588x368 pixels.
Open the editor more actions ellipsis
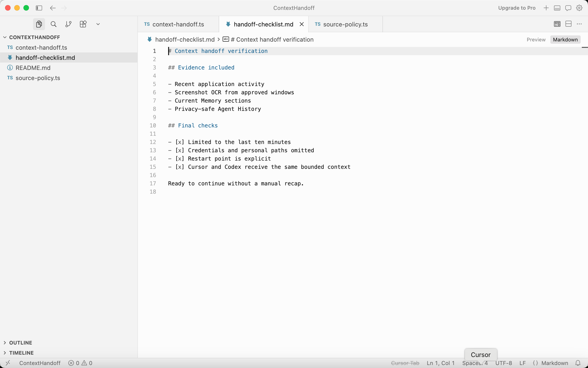579,24
